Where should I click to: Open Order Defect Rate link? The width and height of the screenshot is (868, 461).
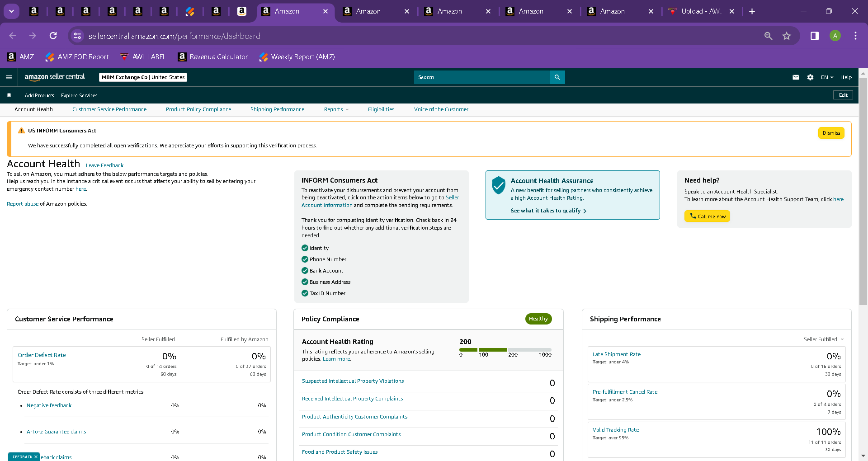click(x=42, y=355)
